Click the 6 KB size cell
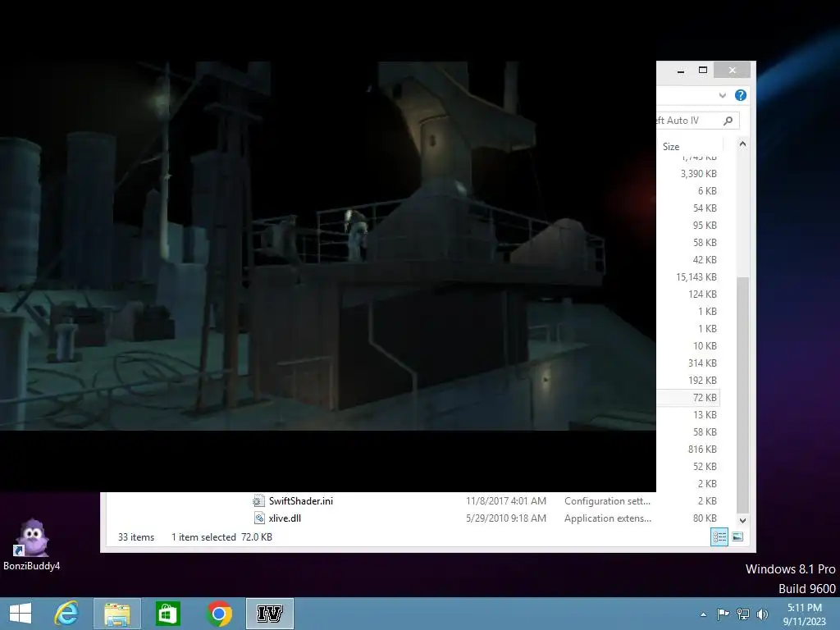The width and height of the screenshot is (840, 630). [707, 190]
